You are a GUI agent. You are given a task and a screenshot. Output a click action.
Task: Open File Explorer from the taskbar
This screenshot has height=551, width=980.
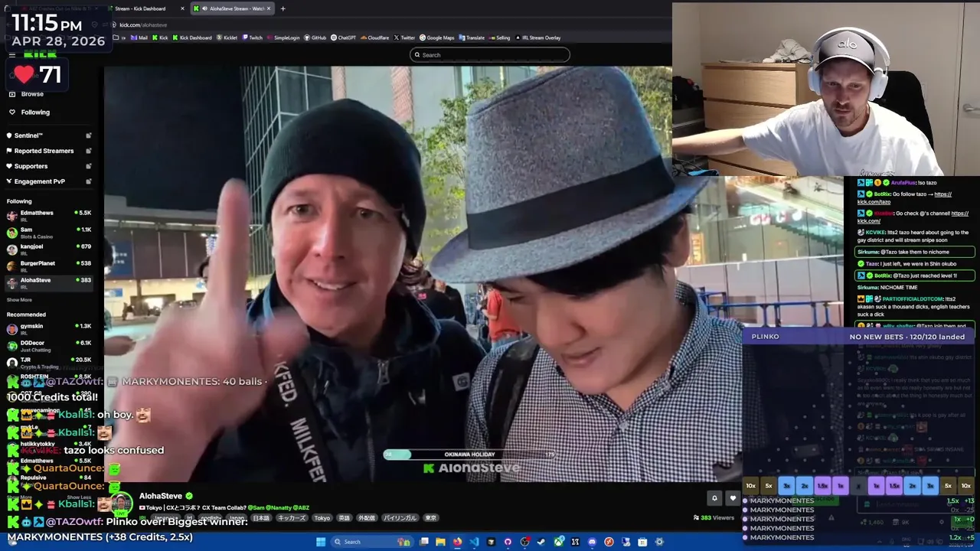click(x=440, y=542)
